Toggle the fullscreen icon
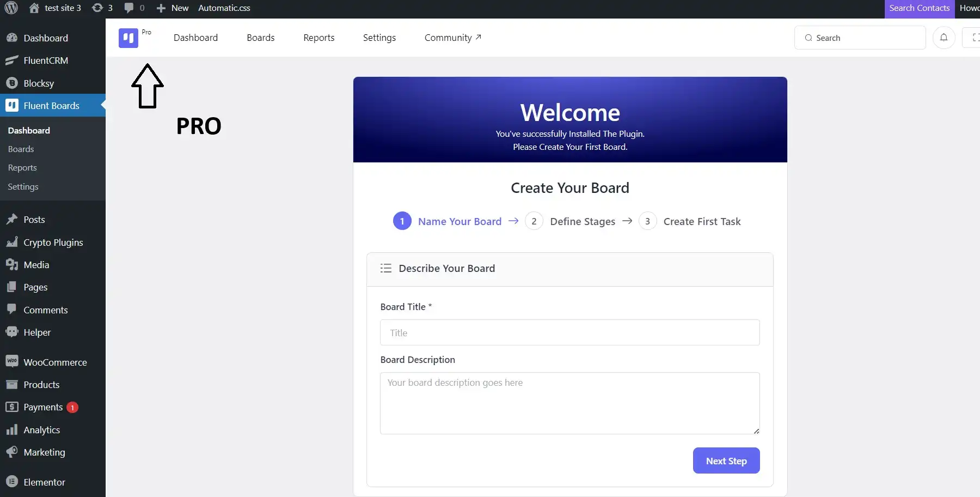This screenshot has width=980, height=497. point(974,38)
